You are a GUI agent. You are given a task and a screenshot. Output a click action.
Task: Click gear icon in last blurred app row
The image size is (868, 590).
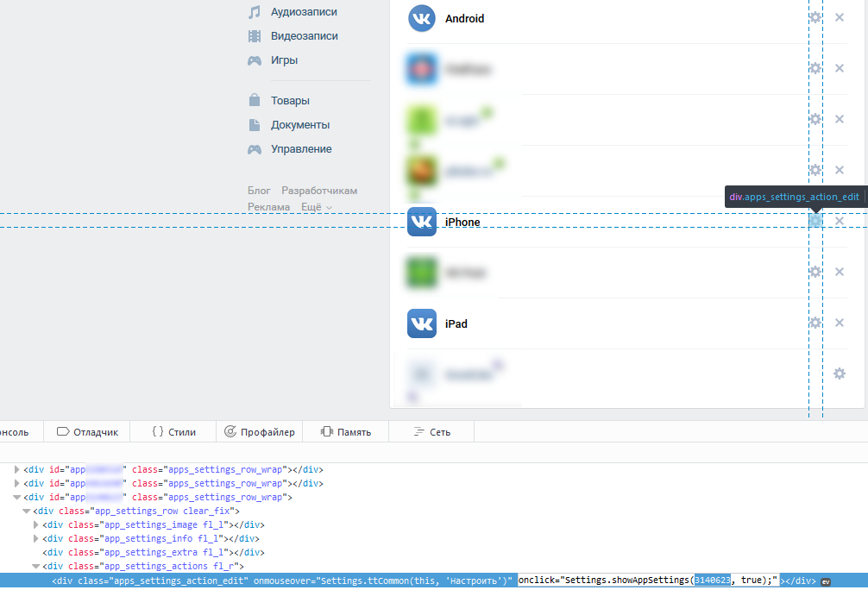click(x=840, y=373)
